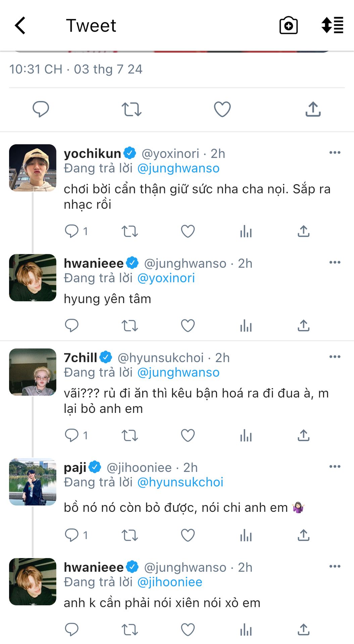Like the main tweet
Image resolution: width=354 pixels, height=644 pixels.
coord(222,109)
